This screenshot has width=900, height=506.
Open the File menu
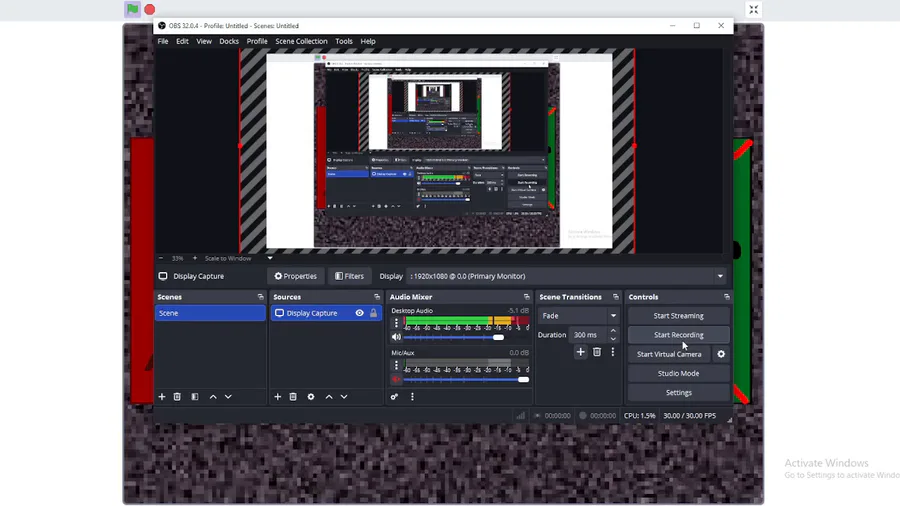coord(163,41)
